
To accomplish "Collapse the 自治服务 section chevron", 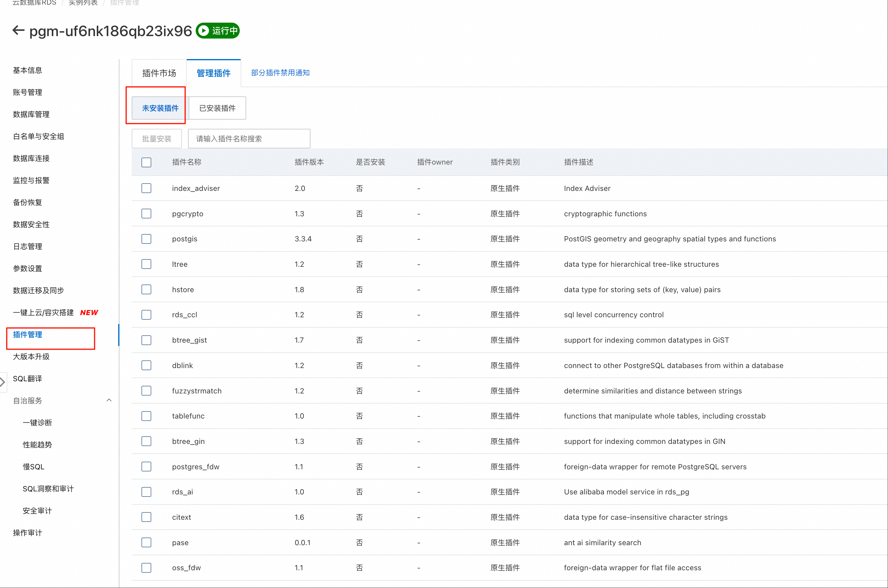I will tap(109, 400).
